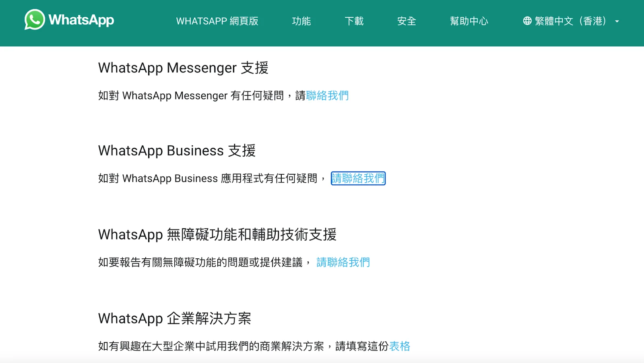Collapse the language picker chevron

click(x=617, y=22)
